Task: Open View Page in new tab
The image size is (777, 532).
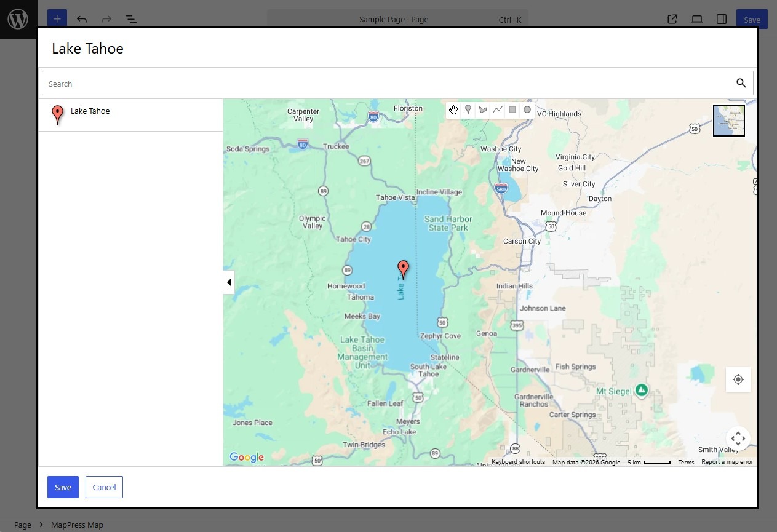Action: pyautogui.click(x=672, y=19)
